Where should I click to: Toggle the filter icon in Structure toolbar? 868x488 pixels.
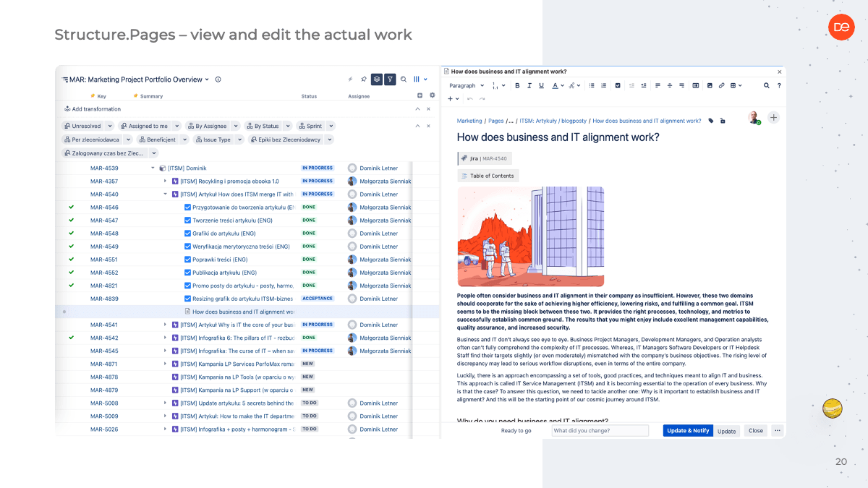[x=390, y=80]
